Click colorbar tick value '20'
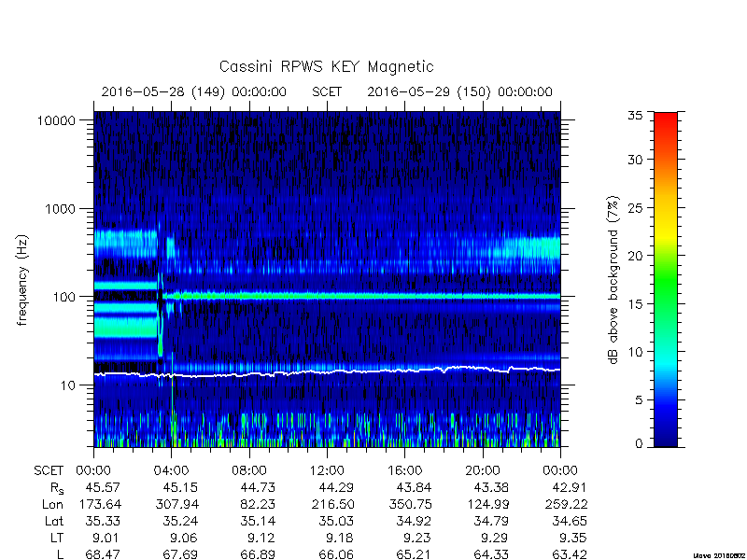The image size is (747, 560). pos(635,256)
